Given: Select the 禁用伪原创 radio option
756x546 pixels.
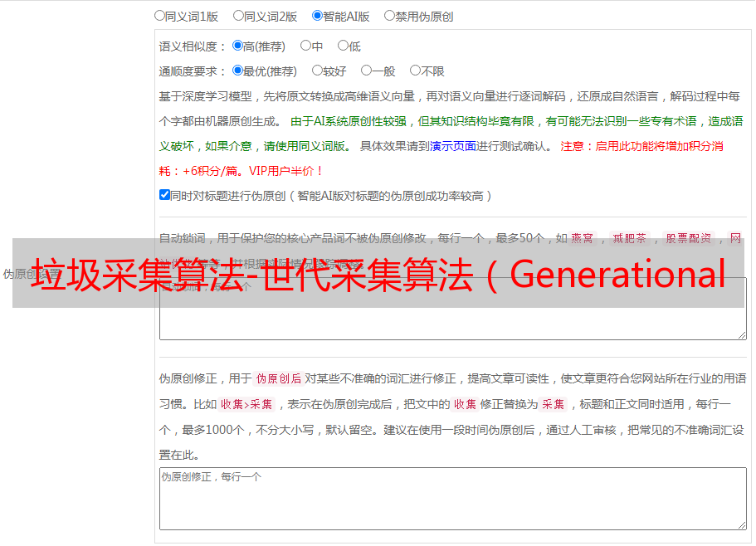Looking at the screenshot, I should (389, 16).
